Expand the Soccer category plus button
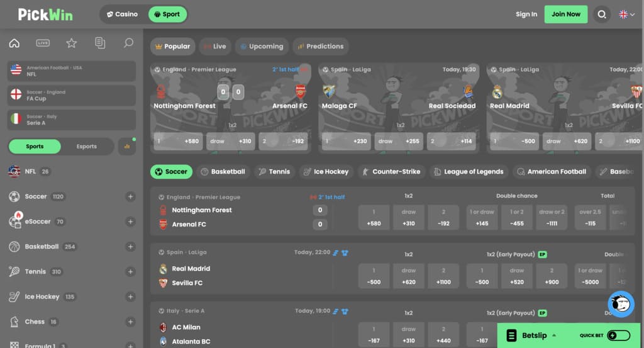Screen dimensions: 644x348 tap(130, 196)
